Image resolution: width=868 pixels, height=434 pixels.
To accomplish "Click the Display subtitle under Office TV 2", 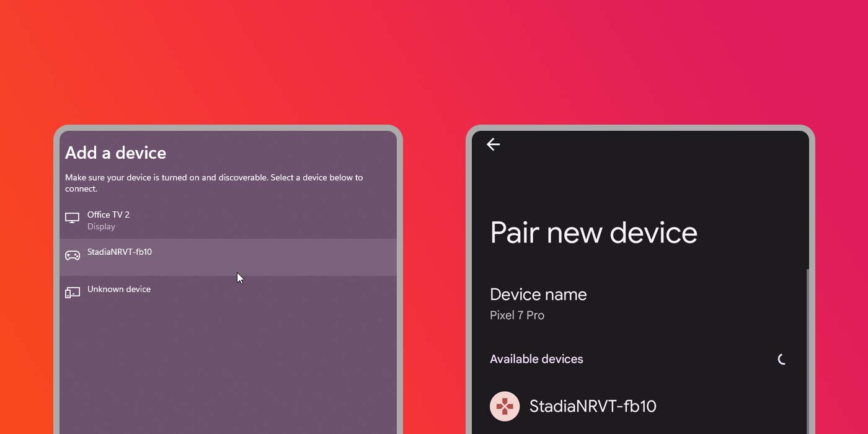I will tap(100, 226).
